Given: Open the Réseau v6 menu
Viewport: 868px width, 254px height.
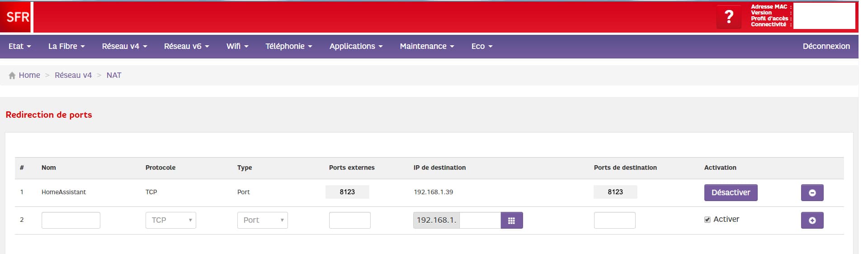Looking at the screenshot, I should pos(186,46).
